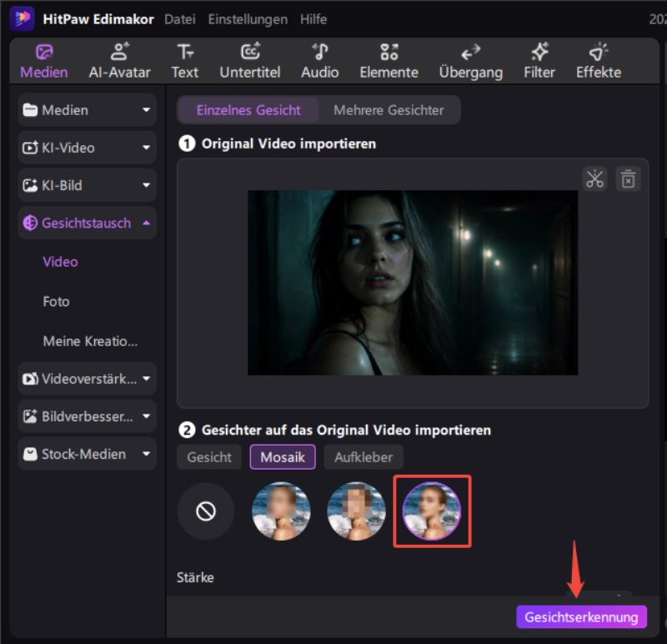Open the Effekte panel
667x644 pixels.
[x=599, y=62]
